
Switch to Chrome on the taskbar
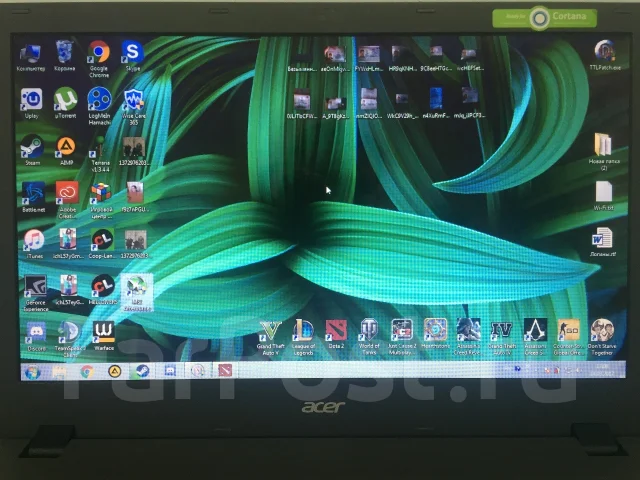87,372
